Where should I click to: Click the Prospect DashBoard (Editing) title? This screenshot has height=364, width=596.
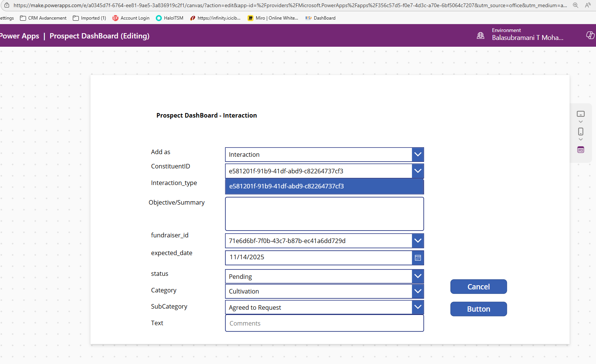click(x=100, y=36)
